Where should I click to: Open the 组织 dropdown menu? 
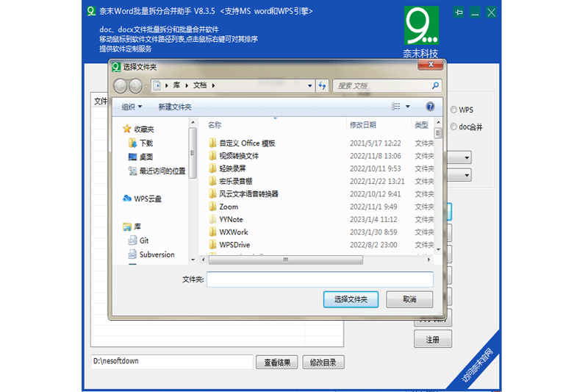[x=132, y=107]
